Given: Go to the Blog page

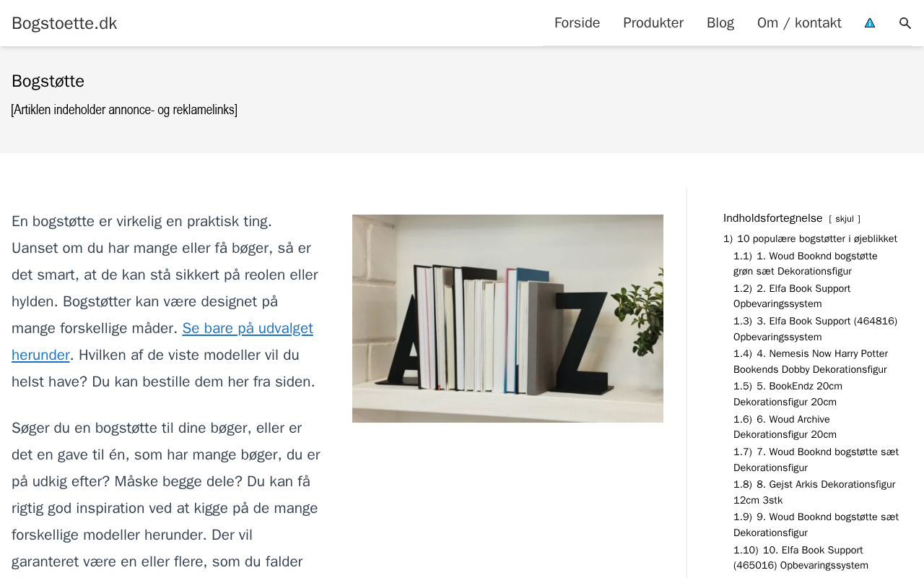Looking at the screenshot, I should [720, 23].
